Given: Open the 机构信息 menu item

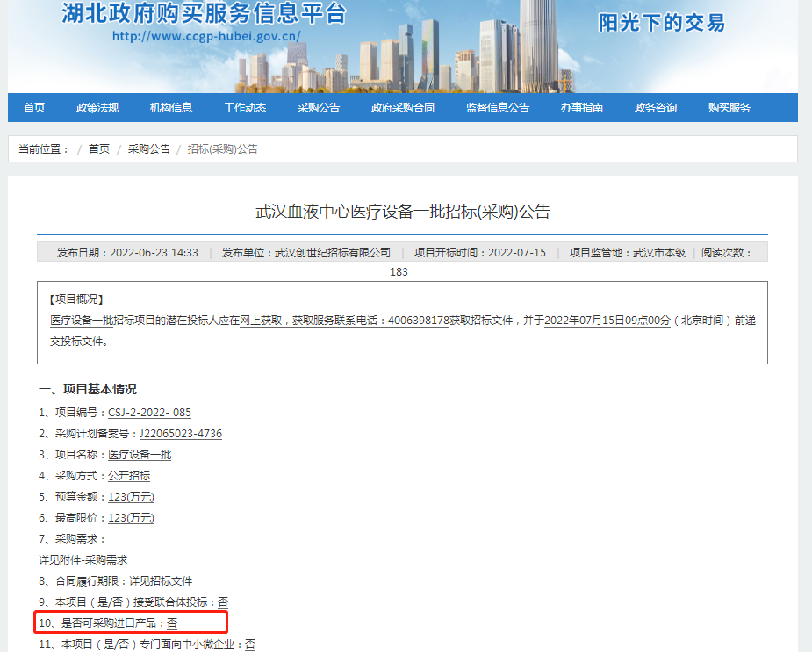Looking at the screenshot, I should (171, 108).
